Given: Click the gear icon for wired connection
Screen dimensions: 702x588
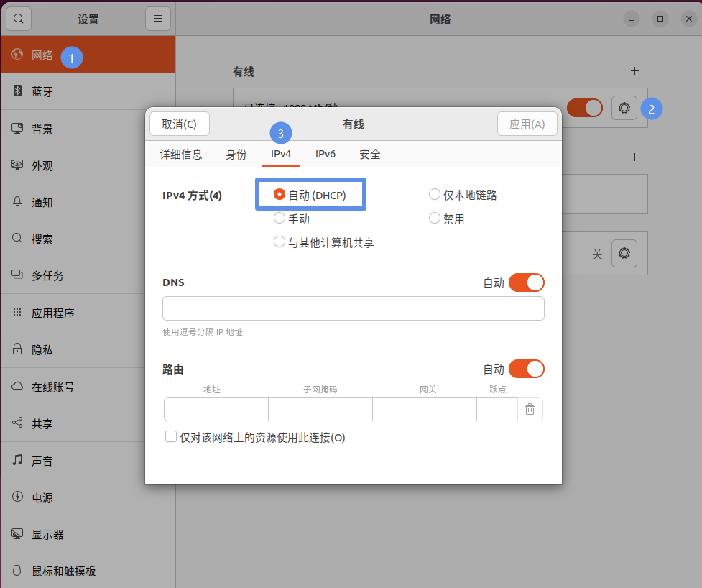Looking at the screenshot, I should (x=624, y=108).
